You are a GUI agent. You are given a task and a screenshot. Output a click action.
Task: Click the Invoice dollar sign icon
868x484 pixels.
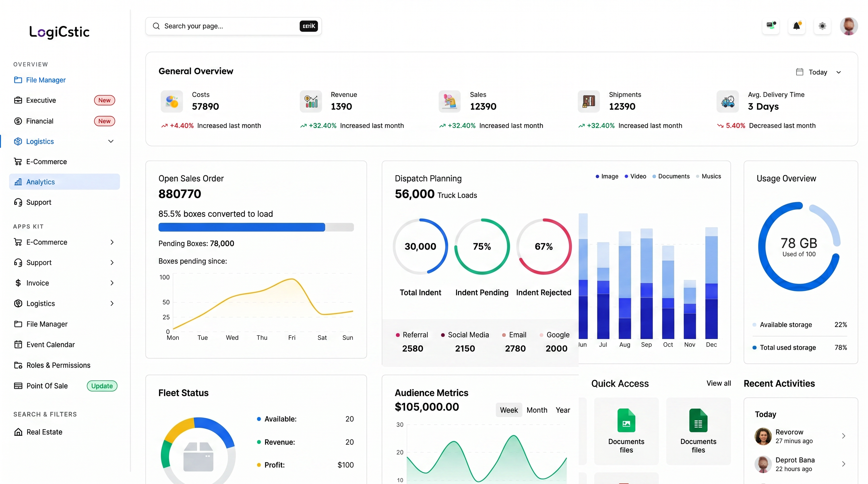point(18,283)
